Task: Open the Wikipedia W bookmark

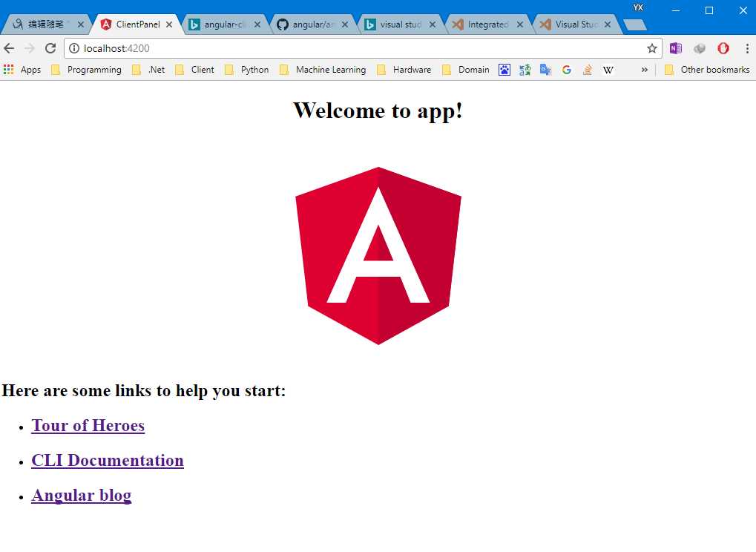Action: (x=608, y=70)
